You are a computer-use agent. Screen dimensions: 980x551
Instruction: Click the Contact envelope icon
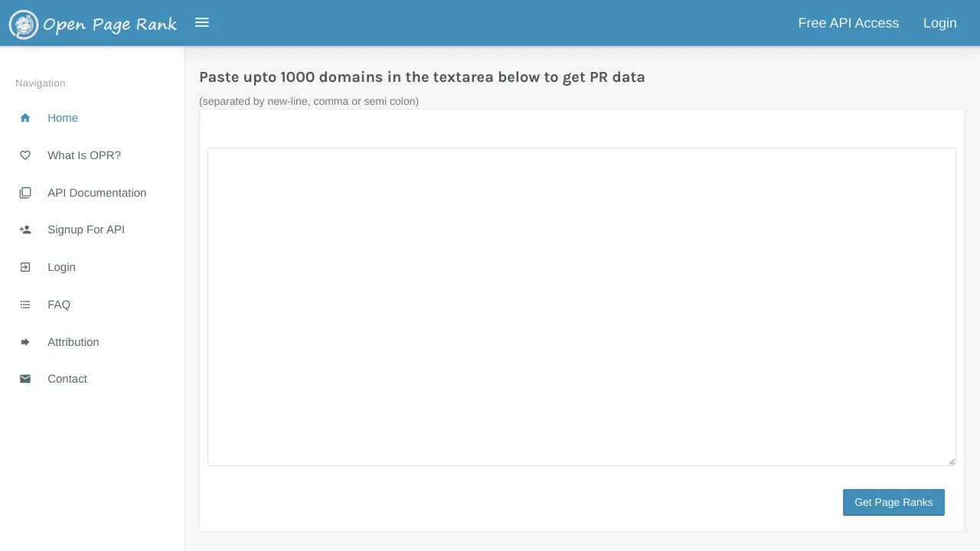[25, 379]
